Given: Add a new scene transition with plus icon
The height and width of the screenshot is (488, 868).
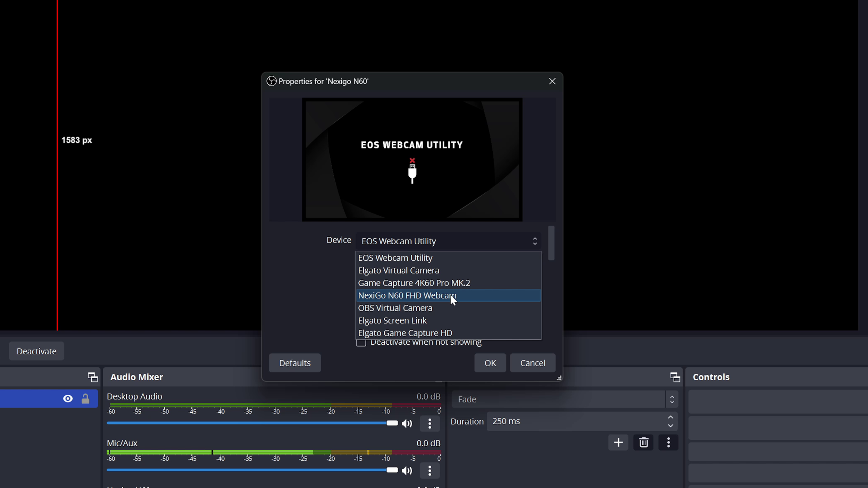Looking at the screenshot, I should click(x=618, y=442).
